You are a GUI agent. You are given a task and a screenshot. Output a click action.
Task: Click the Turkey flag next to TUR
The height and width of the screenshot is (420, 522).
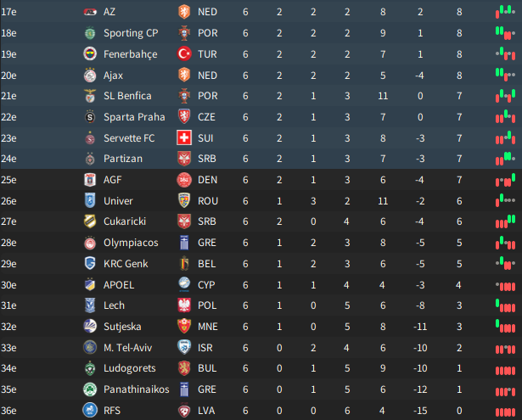point(182,53)
